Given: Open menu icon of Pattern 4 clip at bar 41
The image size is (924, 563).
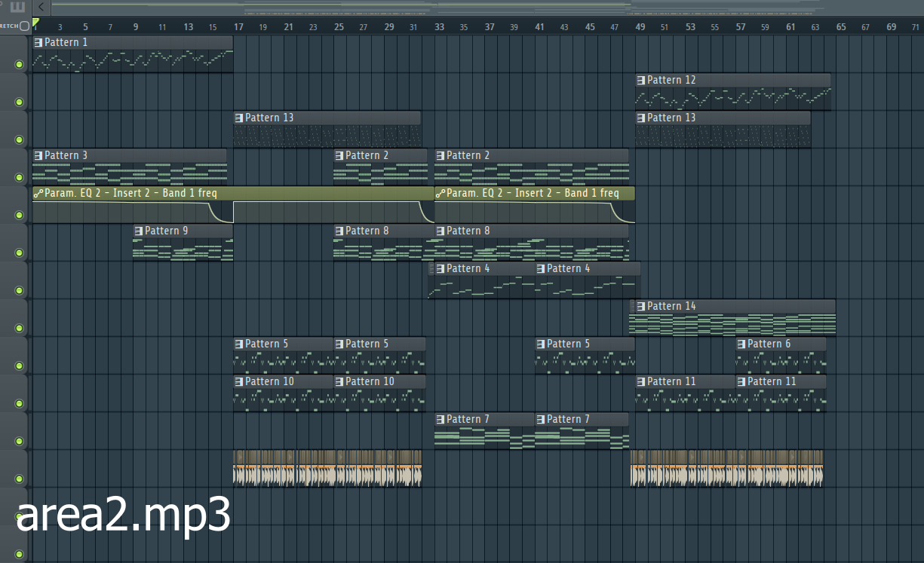Looking at the screenshot, I should coord(541,268).
